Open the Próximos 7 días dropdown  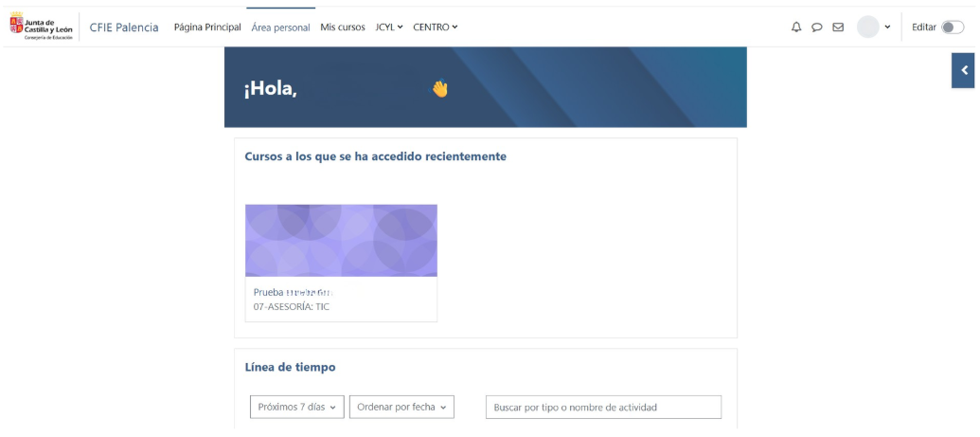pos(297,407)
